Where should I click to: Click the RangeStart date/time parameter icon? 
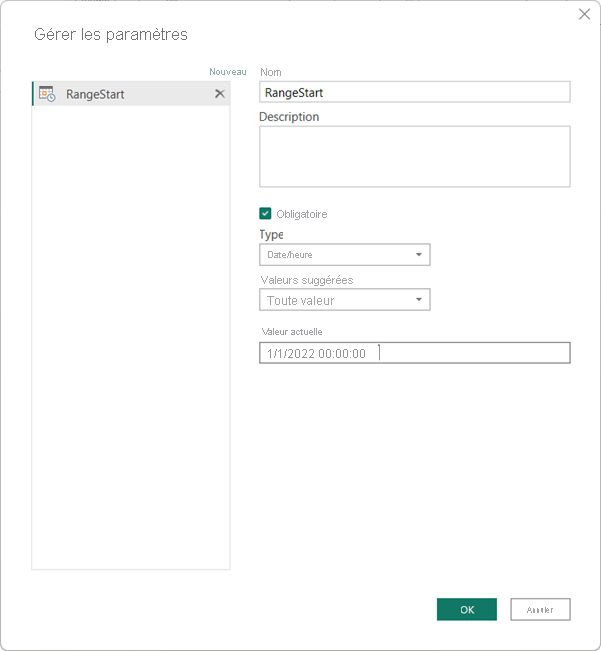[47, 94]
